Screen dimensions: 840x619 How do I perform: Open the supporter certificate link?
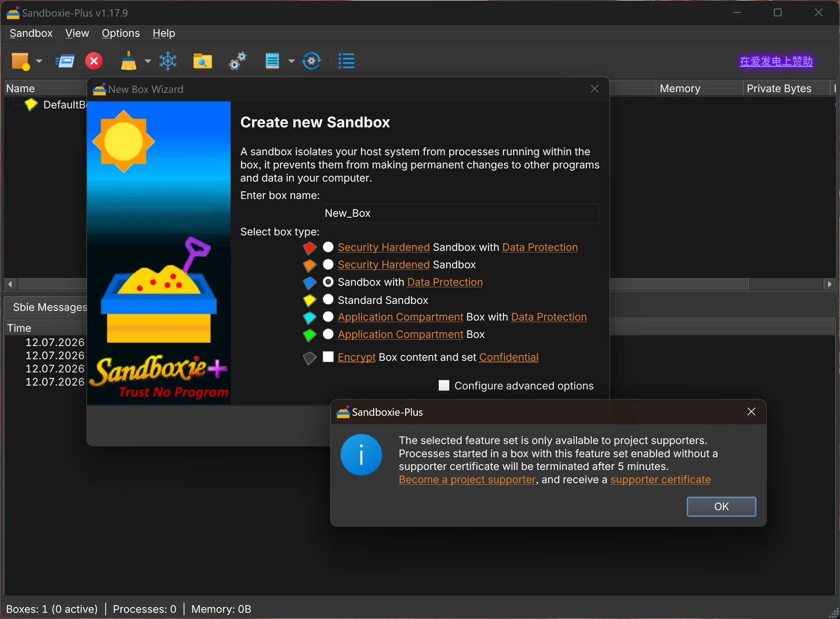660,479
